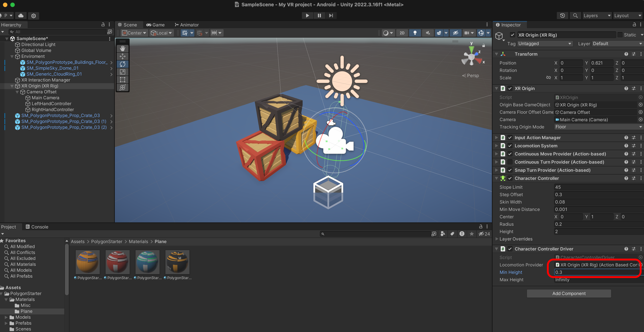Screen dimensions: 644x332
Task: Toggle scene lighting bulb icon
Action: tap(415, 33)
